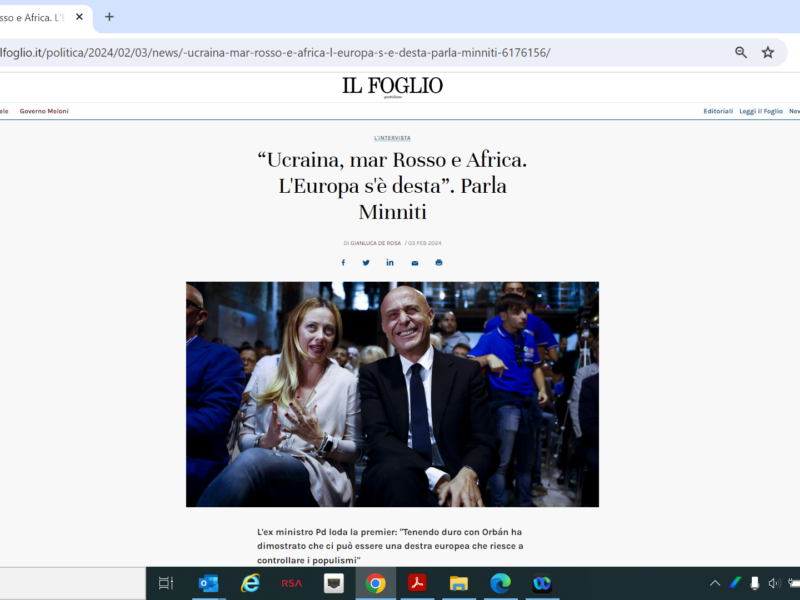Open the grey monitor app on the taskbar
This screenshot has width=800, height=600.
[334, 583]
